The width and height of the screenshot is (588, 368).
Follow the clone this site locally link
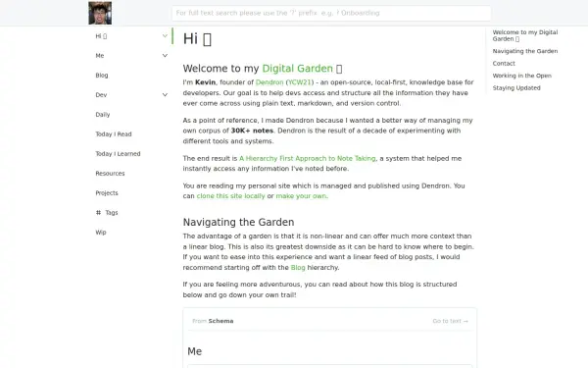230,196
